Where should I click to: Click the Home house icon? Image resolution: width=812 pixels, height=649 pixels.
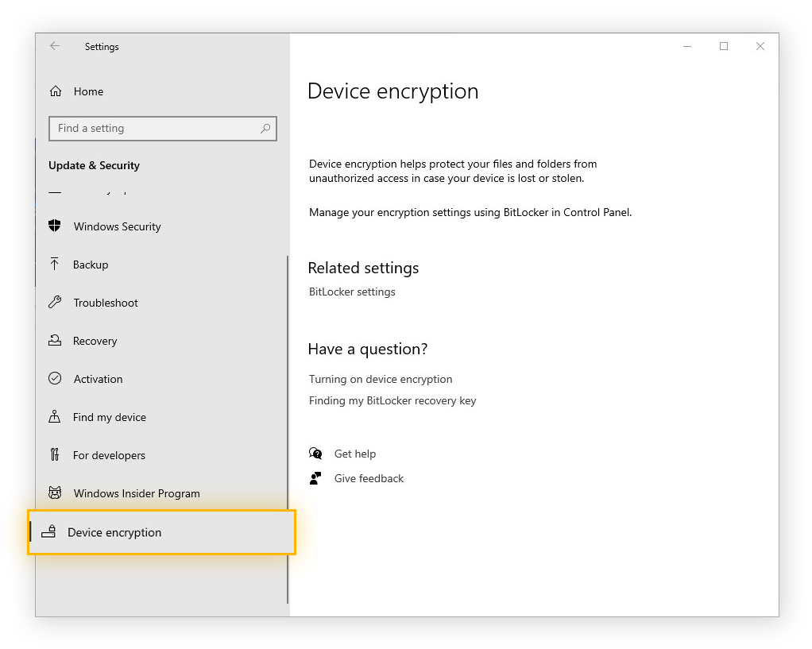coord(55,91)
